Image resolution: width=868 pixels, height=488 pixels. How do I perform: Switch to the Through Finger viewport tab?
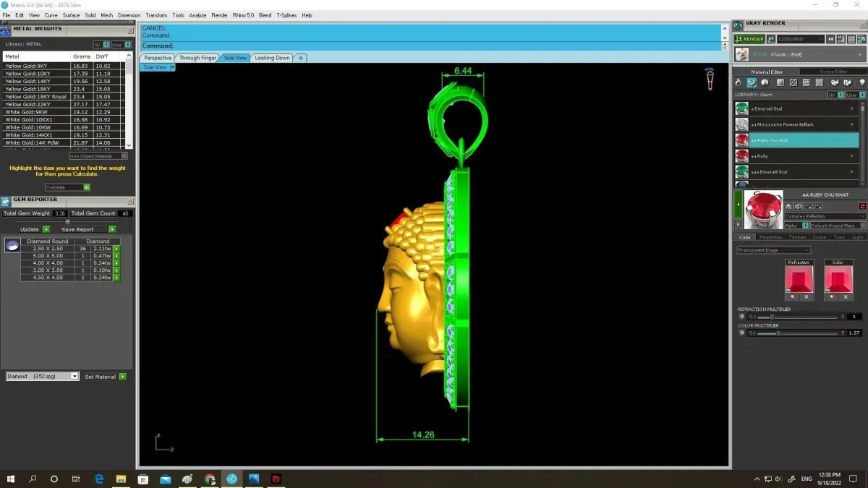coord(197,58)
